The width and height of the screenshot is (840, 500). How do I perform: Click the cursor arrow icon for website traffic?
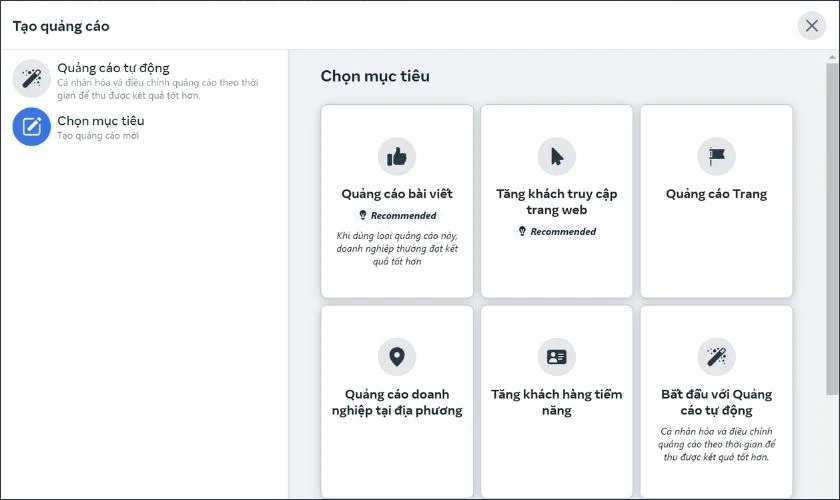click(x=557, y=156)
